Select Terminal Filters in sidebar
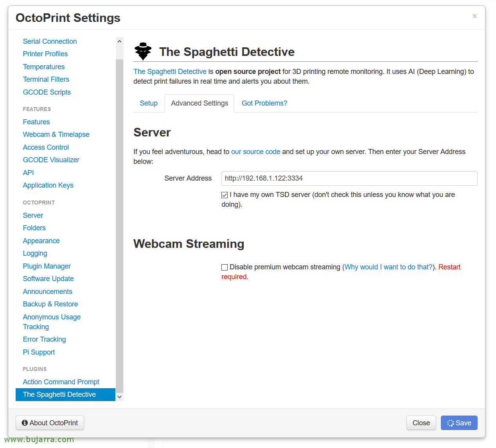 [46, 79]
